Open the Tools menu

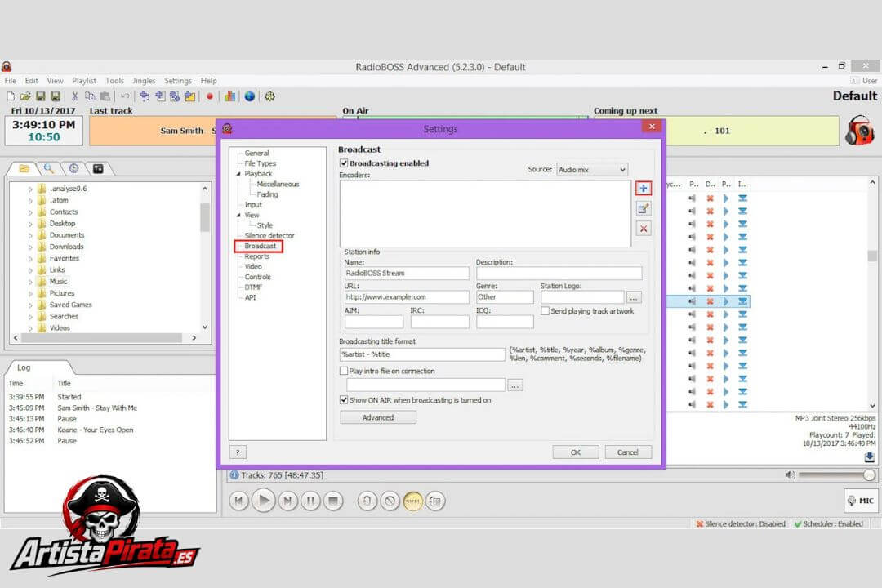(x=114, y=81)
